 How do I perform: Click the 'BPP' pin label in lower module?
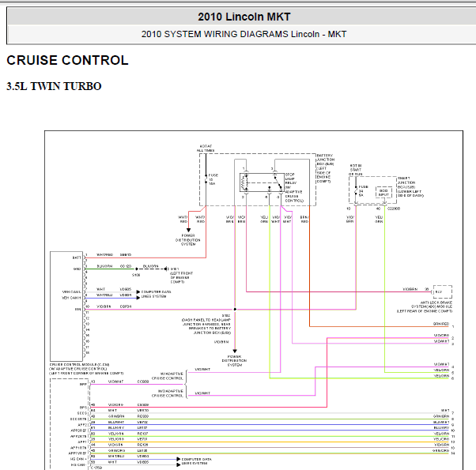coord(83,384)
